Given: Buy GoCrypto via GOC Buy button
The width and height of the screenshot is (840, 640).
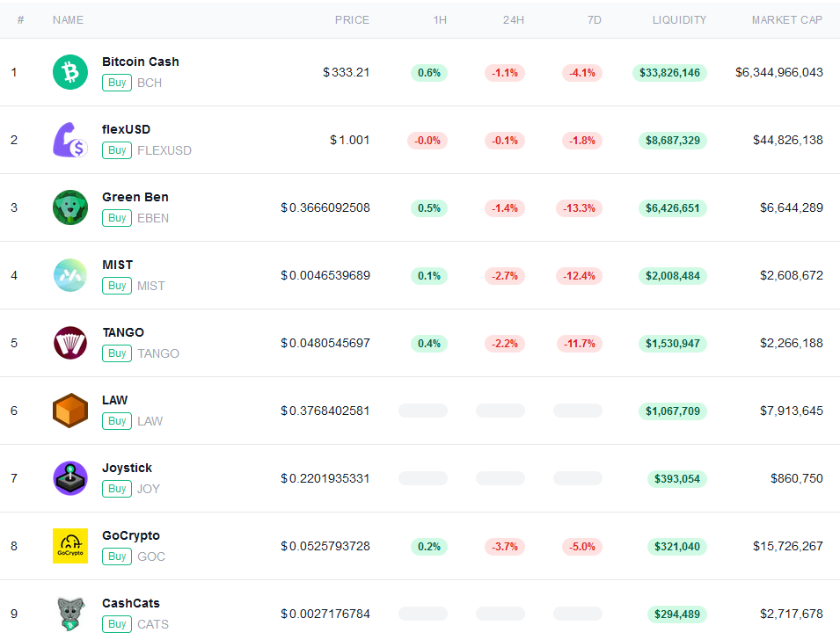Looking at the screenshot, I should pos(117,556).
